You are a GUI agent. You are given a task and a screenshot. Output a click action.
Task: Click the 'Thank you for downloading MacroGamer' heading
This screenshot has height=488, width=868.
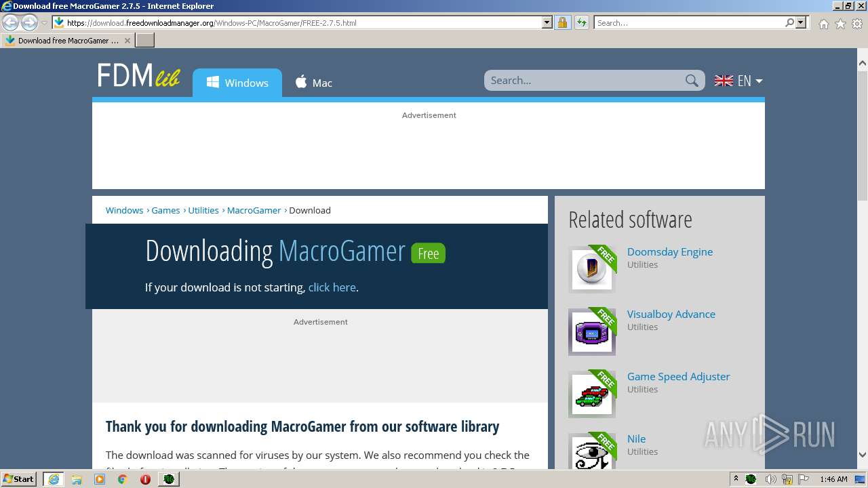[x=302, y=426]
